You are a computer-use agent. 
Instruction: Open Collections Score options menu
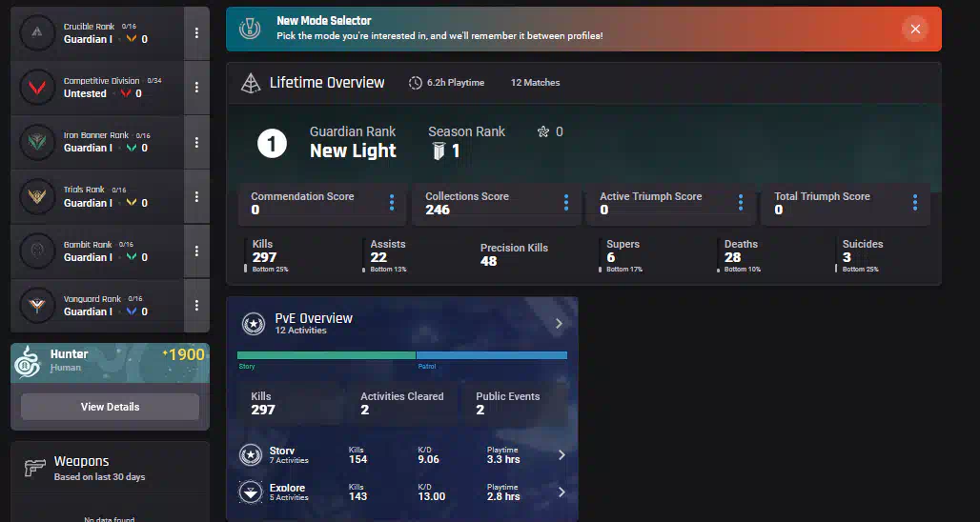566,202
